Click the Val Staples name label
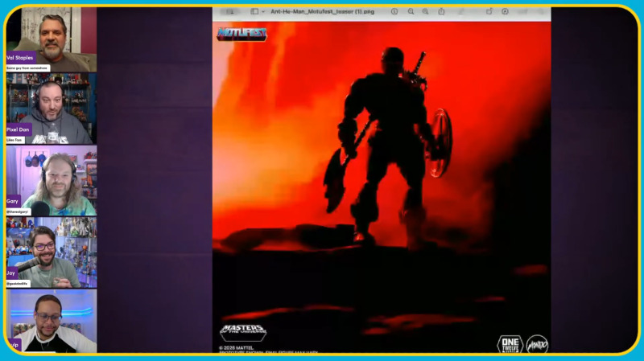The height and width of the screenshot is (361, 644). (21, 58)
